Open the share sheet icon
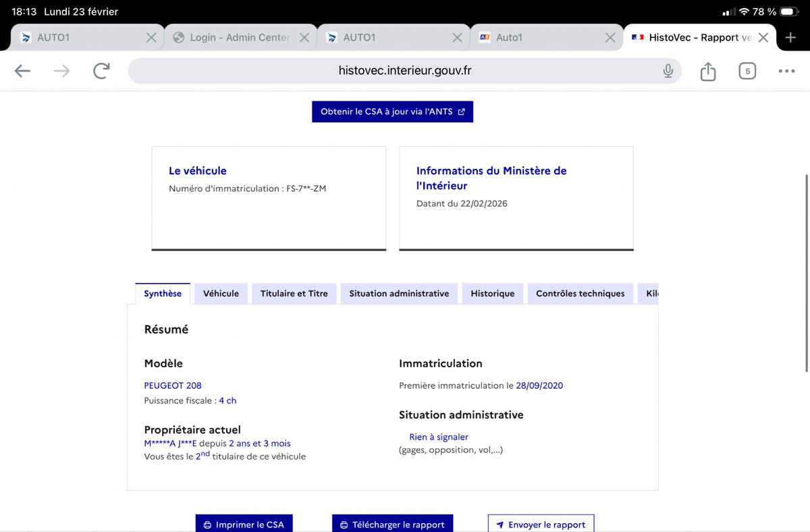 [x=707, y=71]
